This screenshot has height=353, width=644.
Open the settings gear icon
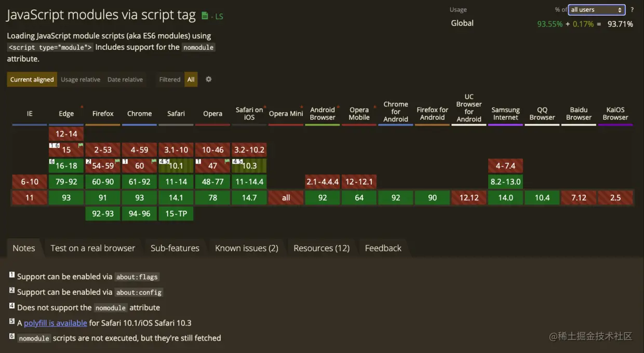click(209, 79)
